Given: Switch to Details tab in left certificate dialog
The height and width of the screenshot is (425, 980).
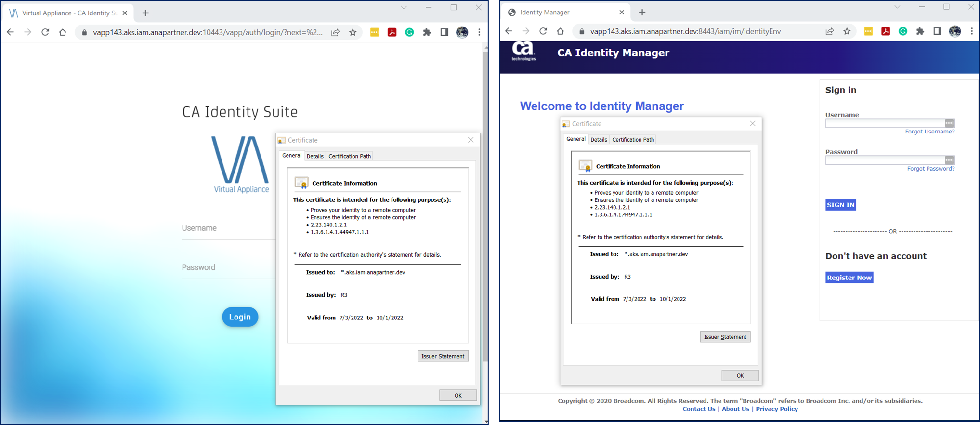Looking at the screenshot, I should coord(315,156).
